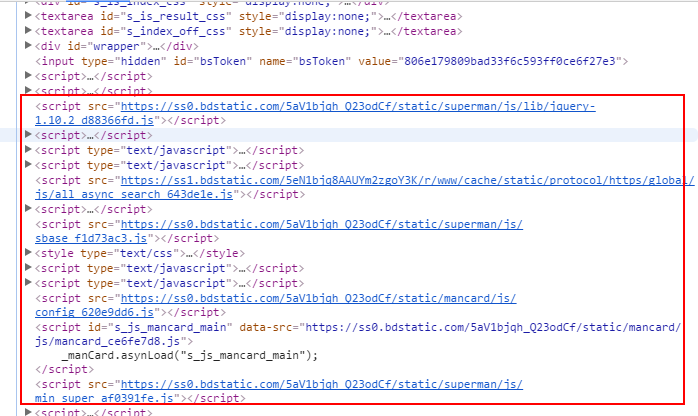Click the _manCard.asynLoad("s_js_mancard_main") code line
698x416 pixels.
(190, 355)
